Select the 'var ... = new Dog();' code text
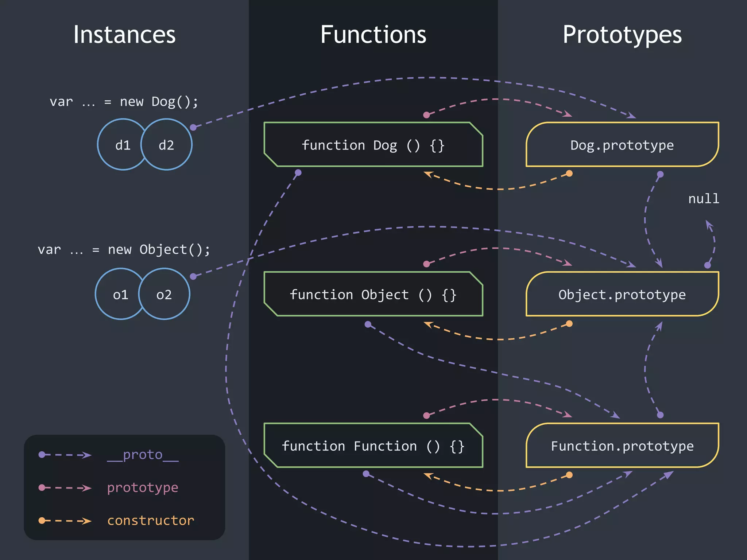This screenshot has height=560, width=747. point(124,102)
